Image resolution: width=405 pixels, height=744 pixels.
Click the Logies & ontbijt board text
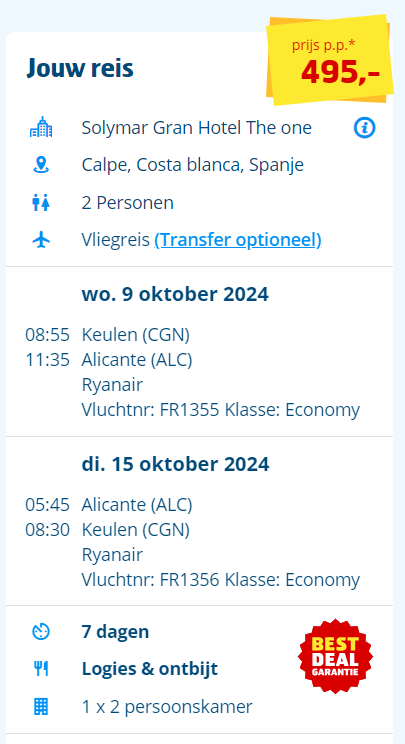click(x=150, y=669)
